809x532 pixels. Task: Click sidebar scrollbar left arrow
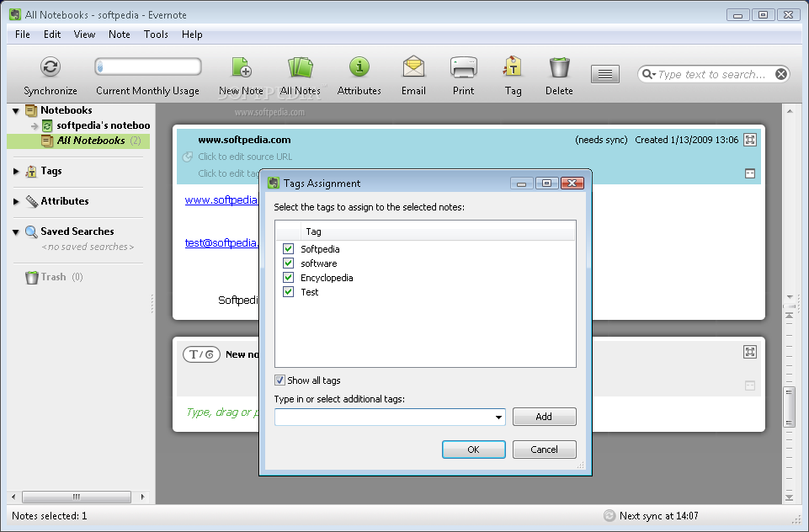(x=13, y=497)
